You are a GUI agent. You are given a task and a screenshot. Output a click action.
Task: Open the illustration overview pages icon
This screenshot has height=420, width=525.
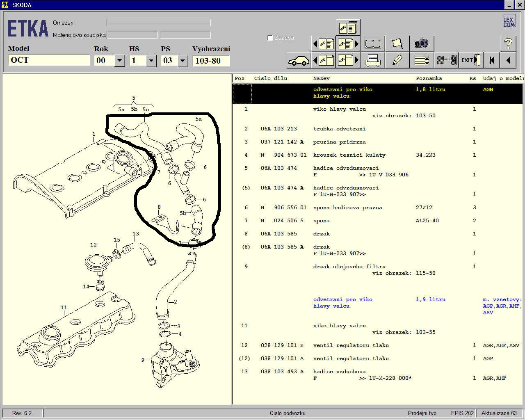click(x=348, y=27)
